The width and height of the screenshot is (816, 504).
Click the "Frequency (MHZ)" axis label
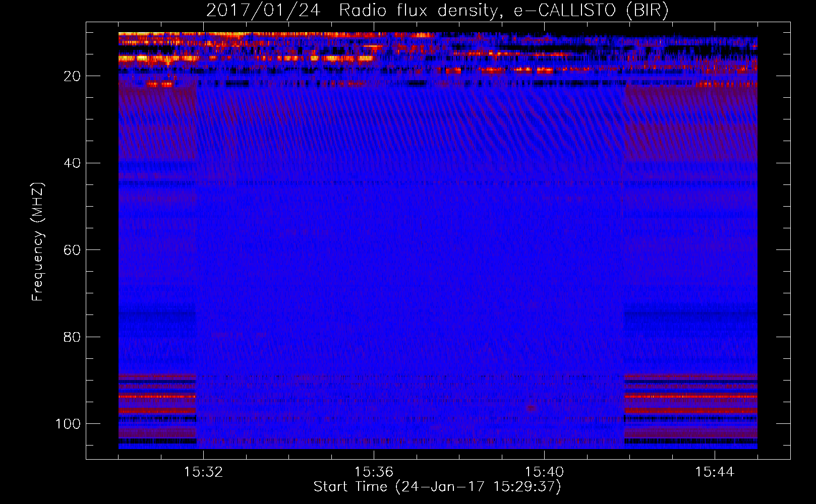point(38,242)
